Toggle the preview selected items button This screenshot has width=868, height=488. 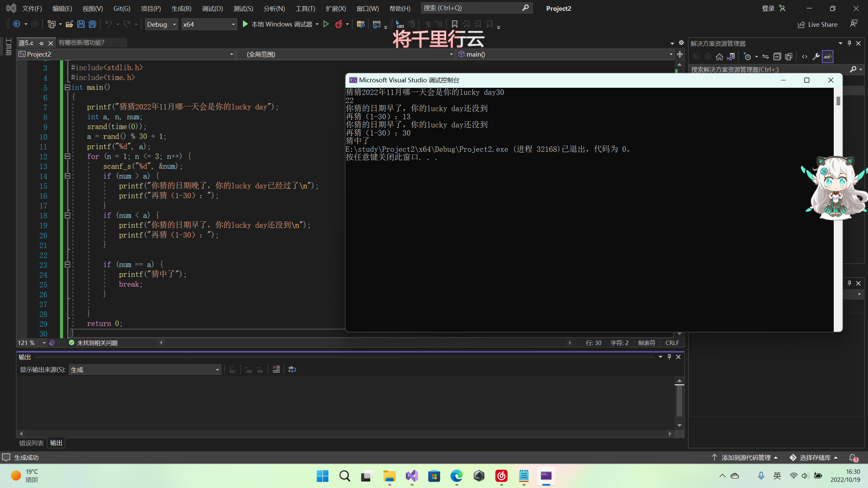click(x=827, y=57)
